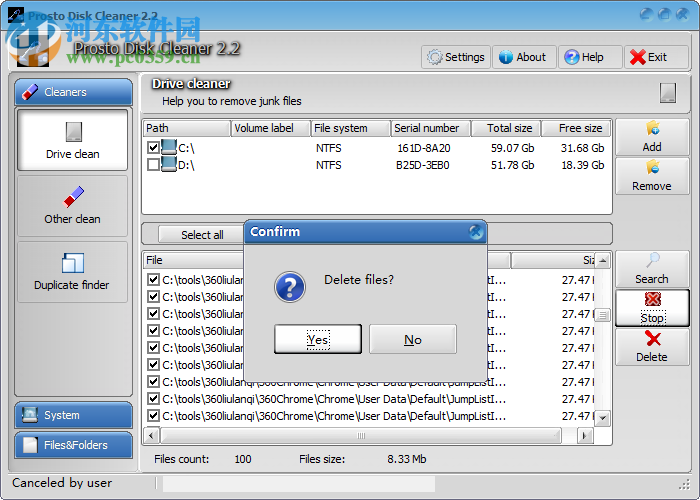Close the Confirm dialog with its X
The width and height of the screenshot is (700, 500).
click(x=476, y=232)
